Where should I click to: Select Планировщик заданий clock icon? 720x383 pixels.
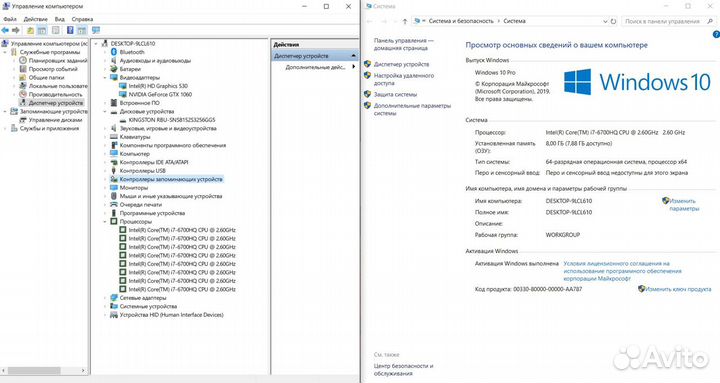tap(23, 61)
